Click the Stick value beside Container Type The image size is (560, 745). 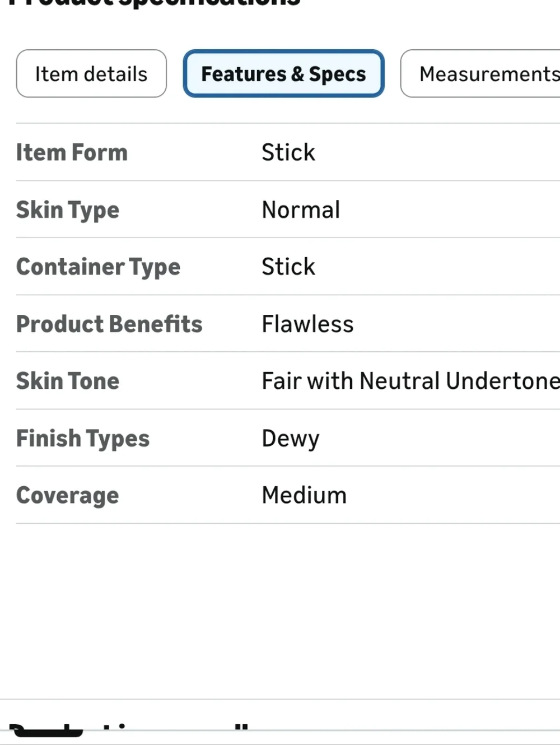coord(288,267)
